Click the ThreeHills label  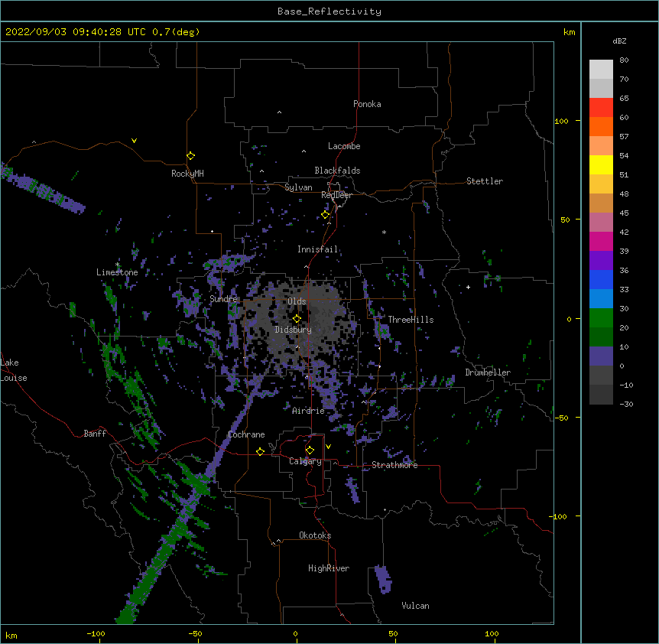(x=411, y=320)
